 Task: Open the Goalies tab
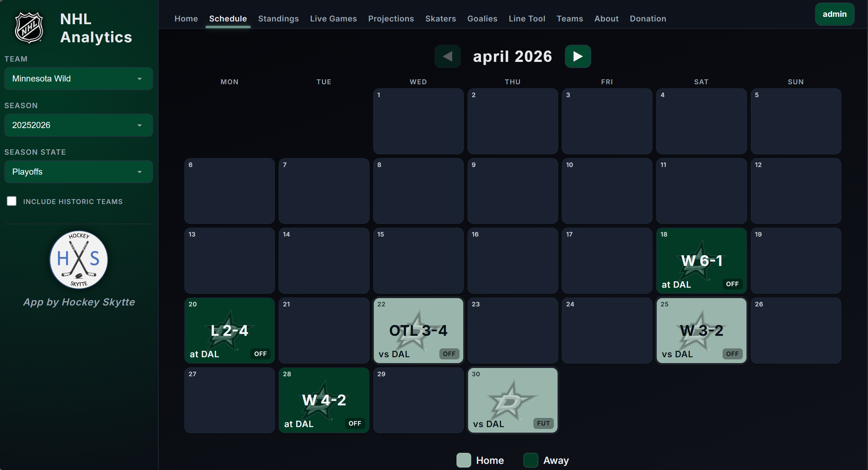(x=482, y=19)
